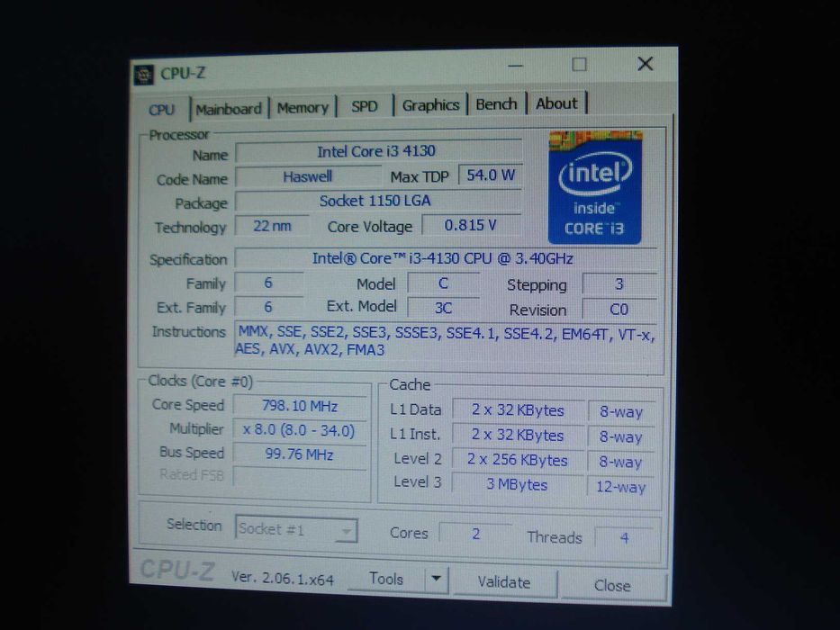Open the Bench tab

497,103
